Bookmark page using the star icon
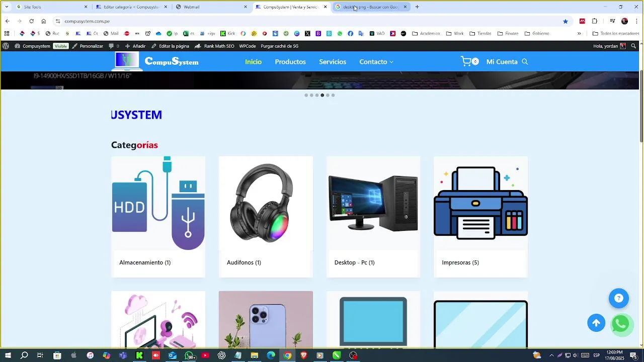Screen dimensions: 644x362 (x=566, y=21)
